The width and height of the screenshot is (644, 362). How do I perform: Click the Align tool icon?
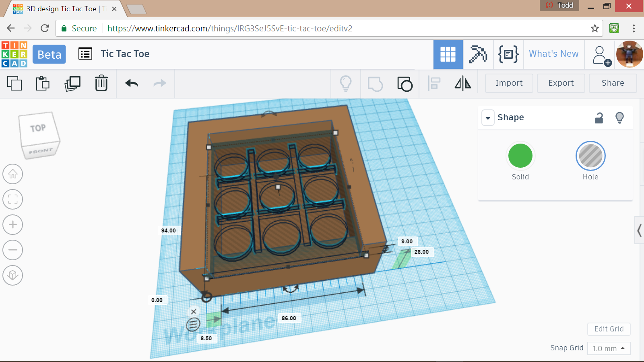click(x=434, y=83)
